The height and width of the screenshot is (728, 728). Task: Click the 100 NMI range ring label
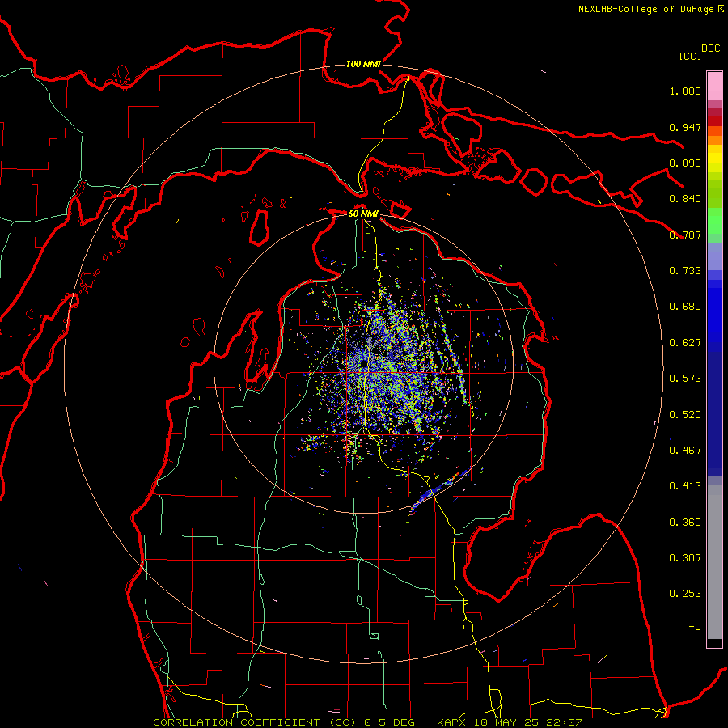tap(363, 64)
